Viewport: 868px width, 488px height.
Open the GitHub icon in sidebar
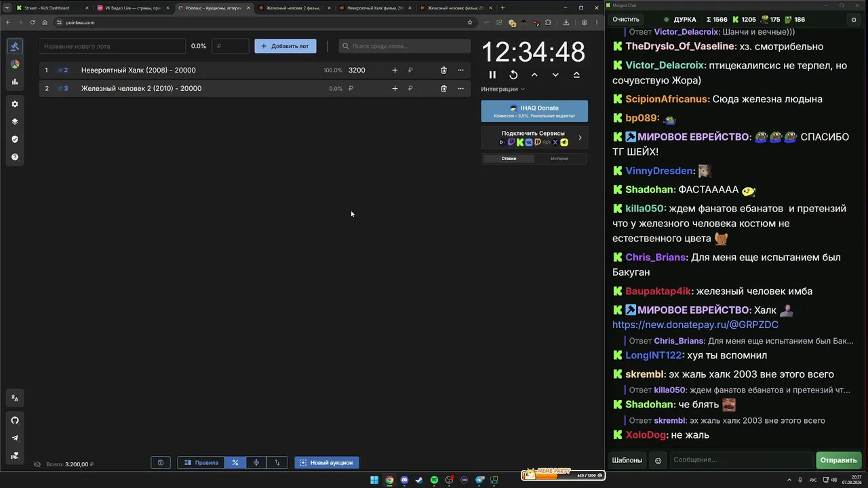click(15, 420)
